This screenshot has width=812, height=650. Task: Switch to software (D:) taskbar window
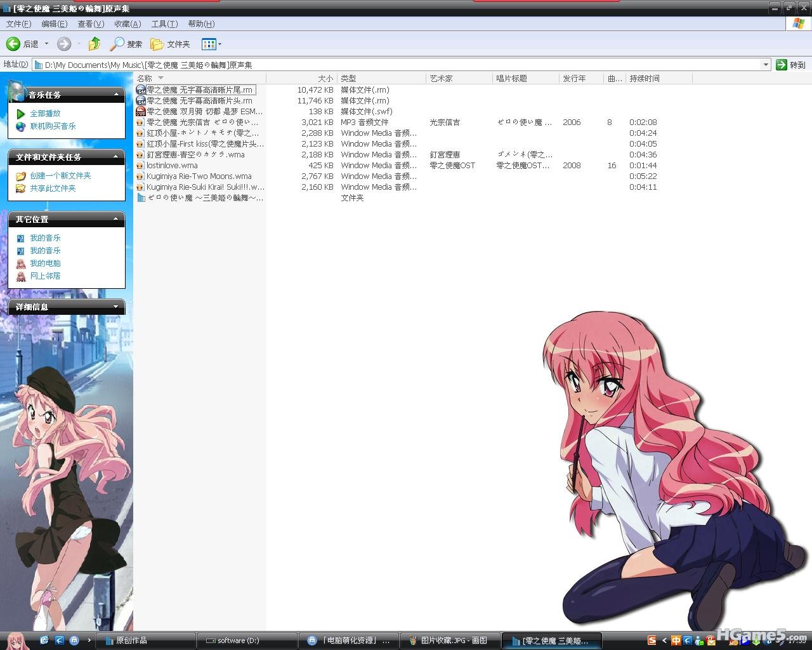click(x=246, y=640)
